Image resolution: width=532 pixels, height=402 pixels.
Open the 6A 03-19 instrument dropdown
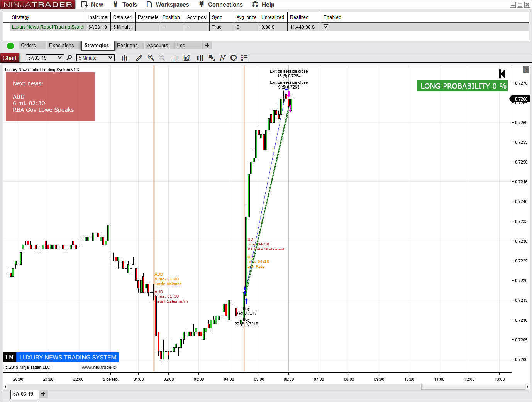(x=44, y=58)
